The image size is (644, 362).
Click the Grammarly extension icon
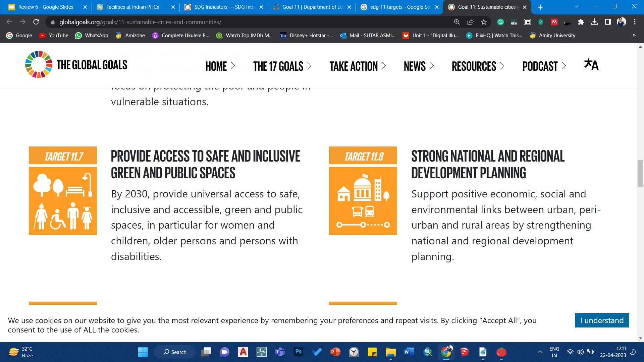tap(500, 22)
